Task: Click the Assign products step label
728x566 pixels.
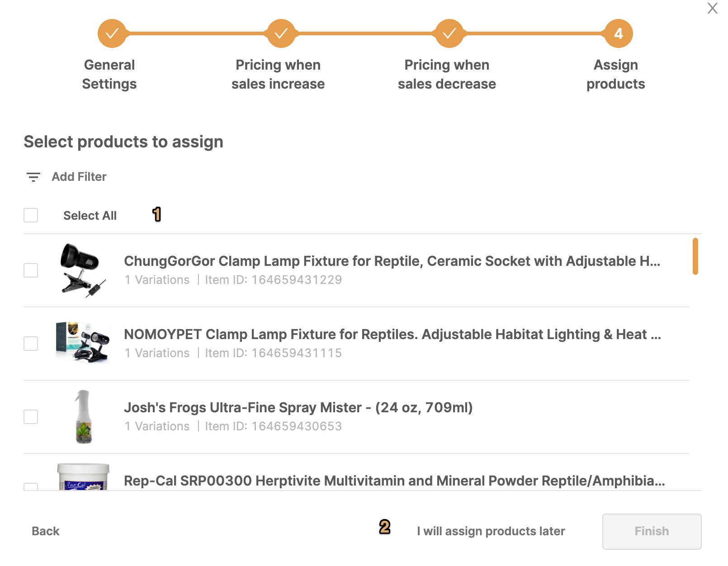Action: pos(615,74)
